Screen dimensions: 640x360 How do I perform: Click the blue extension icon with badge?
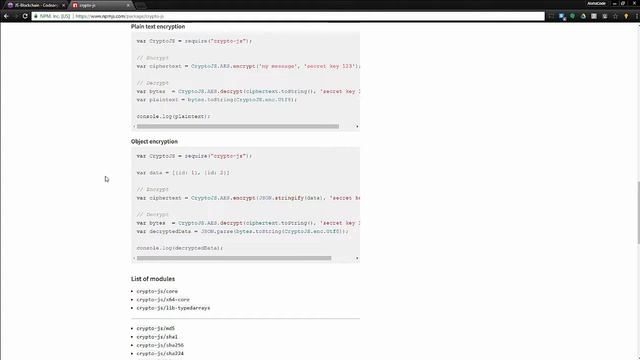tap(562, 17)
